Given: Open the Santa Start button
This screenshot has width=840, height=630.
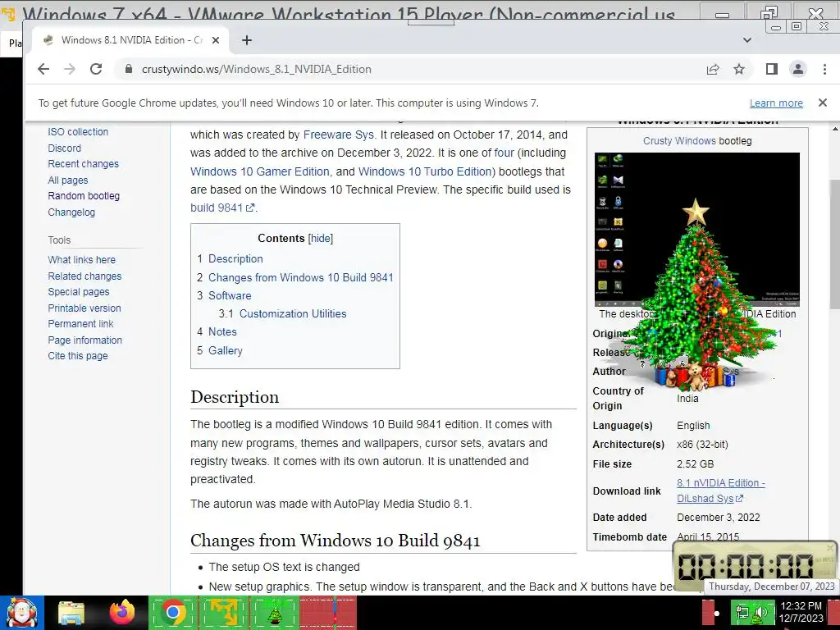Looking at the screenshot, I should coord(21,612).
